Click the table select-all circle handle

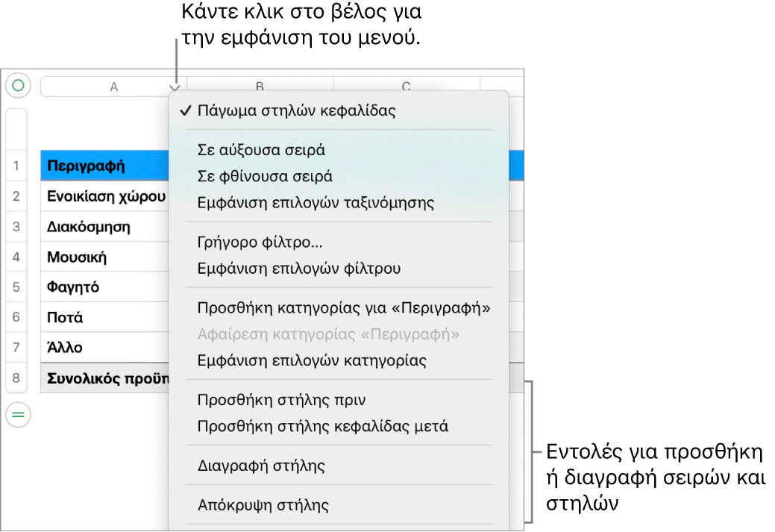[19, 86]
